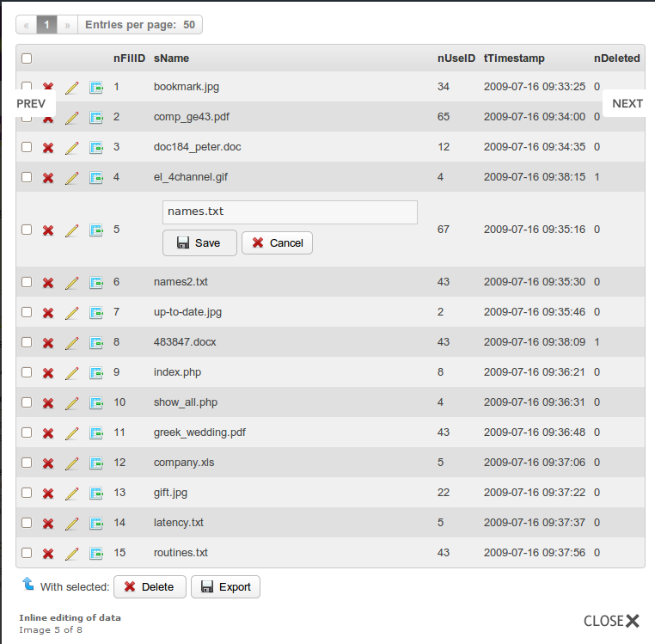Sort table by tTimestamp column header
Screen dimensions: 655x644
[514, 58]
